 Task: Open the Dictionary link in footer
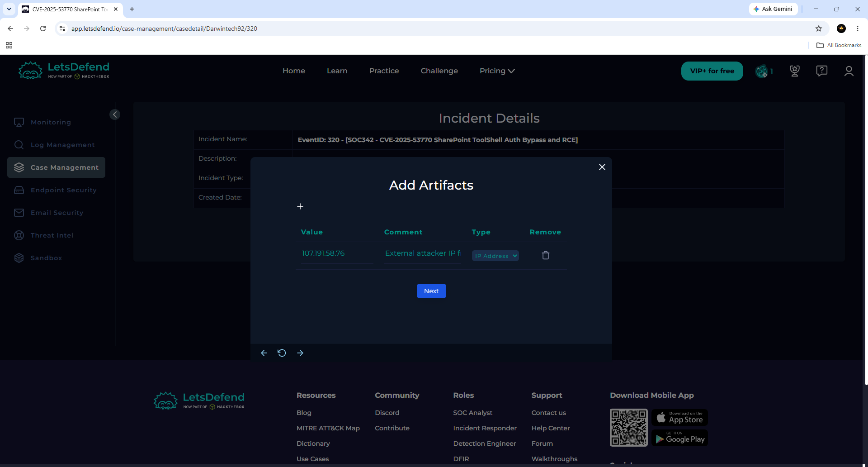(x=313, y=443)
